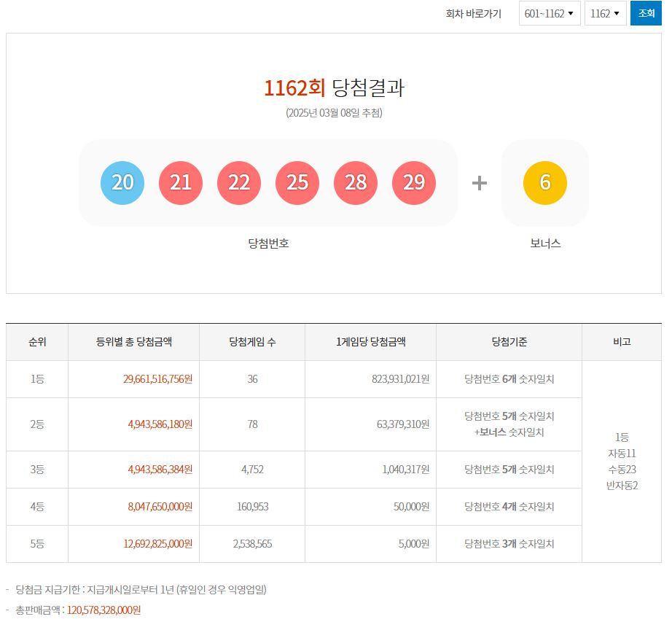Click the red ball number 29
This screenshot has height=630, width=672.
coord(413,183)
